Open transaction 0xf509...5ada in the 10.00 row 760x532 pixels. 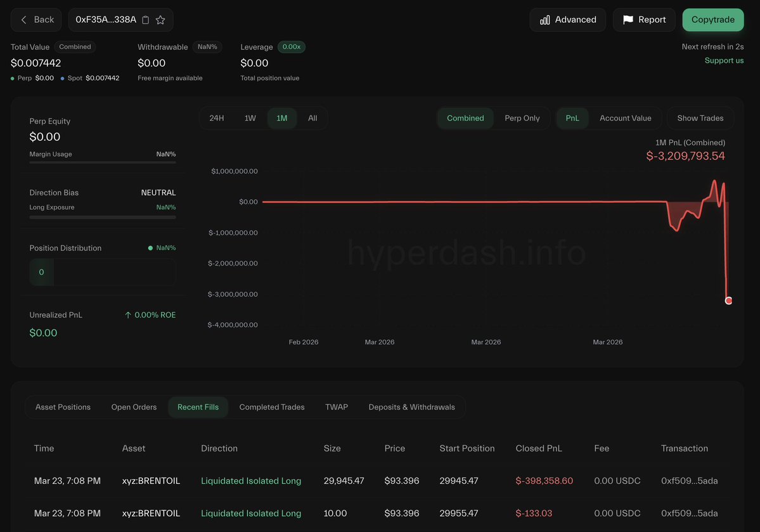[x=689, y=514]
